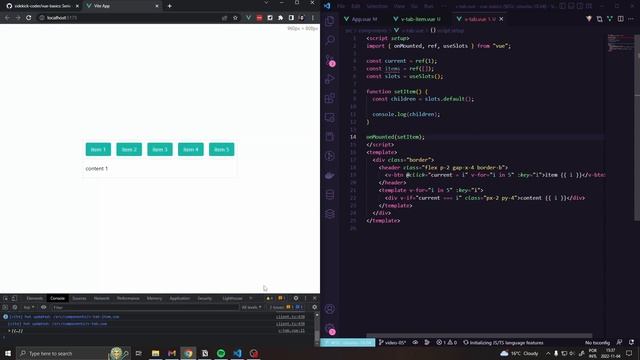Open the Chrome extensions puzzle icon
Screen dimensions: 640x360
(280, 18)
